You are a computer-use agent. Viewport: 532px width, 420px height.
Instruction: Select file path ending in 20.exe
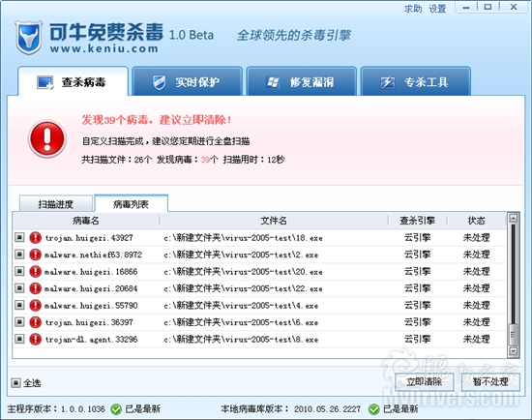point(243,272)
